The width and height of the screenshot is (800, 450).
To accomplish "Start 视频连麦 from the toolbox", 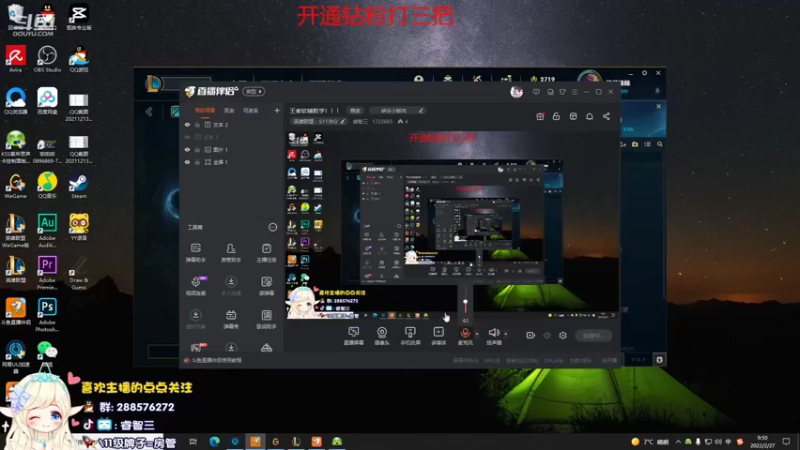I will [x=195, y=286].
